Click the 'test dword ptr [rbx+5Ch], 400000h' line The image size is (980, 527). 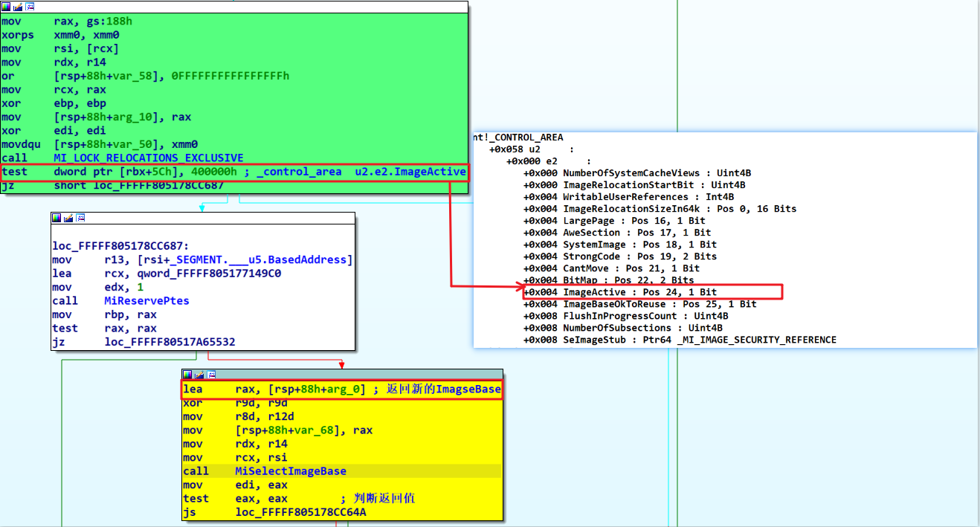tap(234, 172)
